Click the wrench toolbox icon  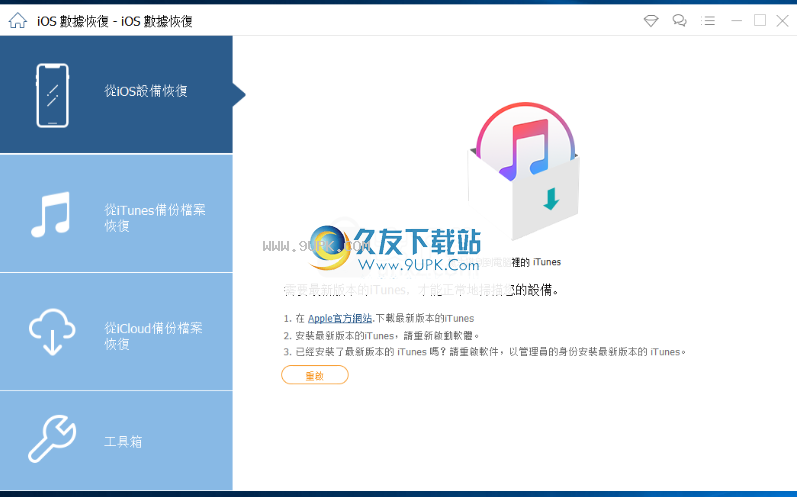(52, 439)
